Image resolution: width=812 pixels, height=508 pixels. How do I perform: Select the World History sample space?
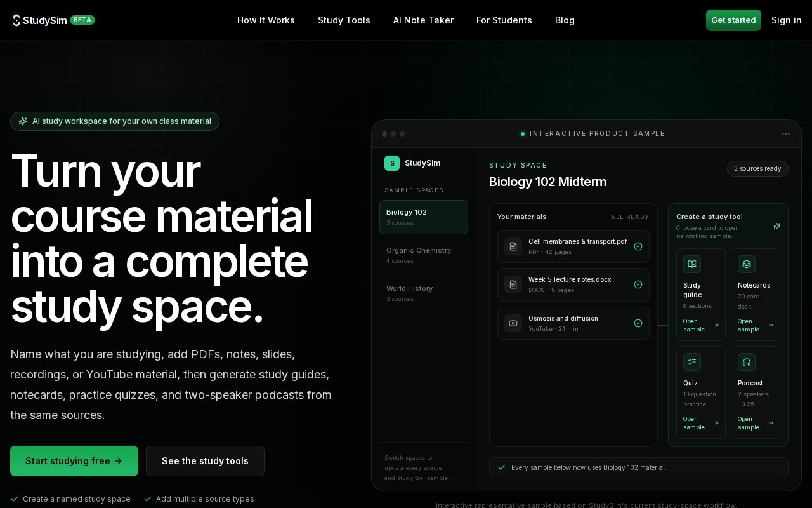coord(424,293)
